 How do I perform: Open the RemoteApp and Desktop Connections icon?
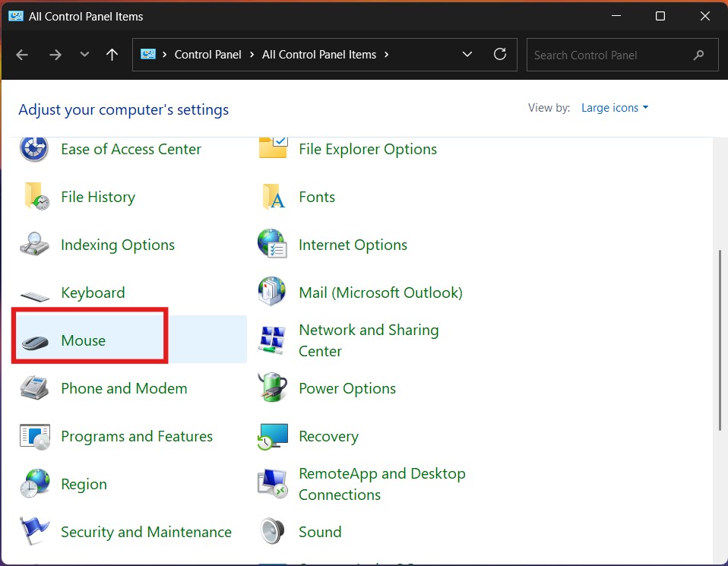(273, 483)
